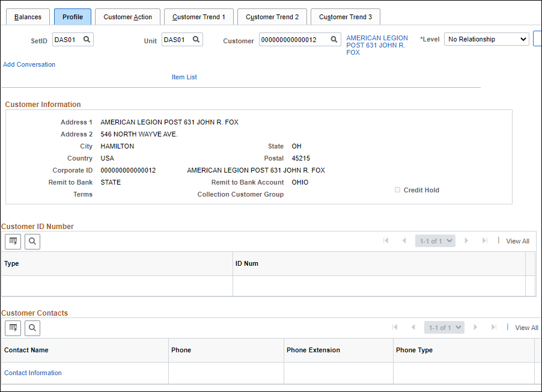Viewport: 542px width, 392px height.
Task: Open the Item List link
Action: click(x=184, y=77)
